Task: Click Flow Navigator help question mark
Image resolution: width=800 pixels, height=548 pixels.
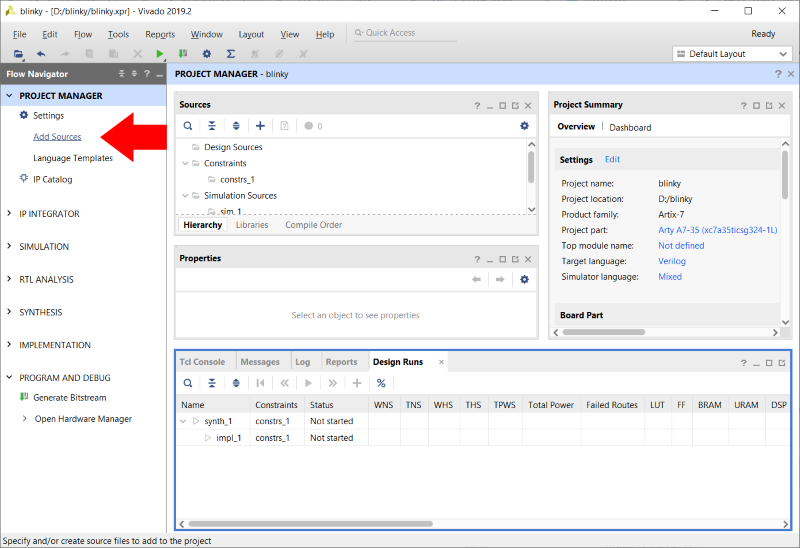Action: tap(147, 74)
